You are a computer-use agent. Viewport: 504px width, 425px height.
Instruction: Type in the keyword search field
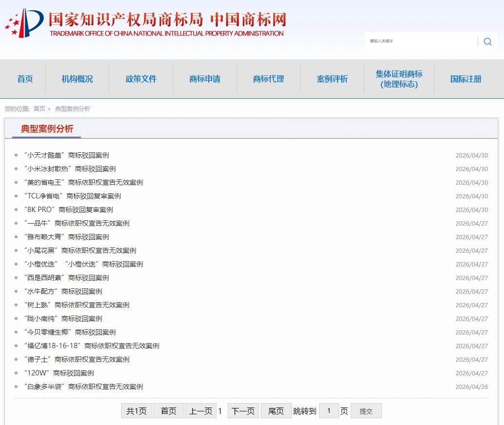421,41
